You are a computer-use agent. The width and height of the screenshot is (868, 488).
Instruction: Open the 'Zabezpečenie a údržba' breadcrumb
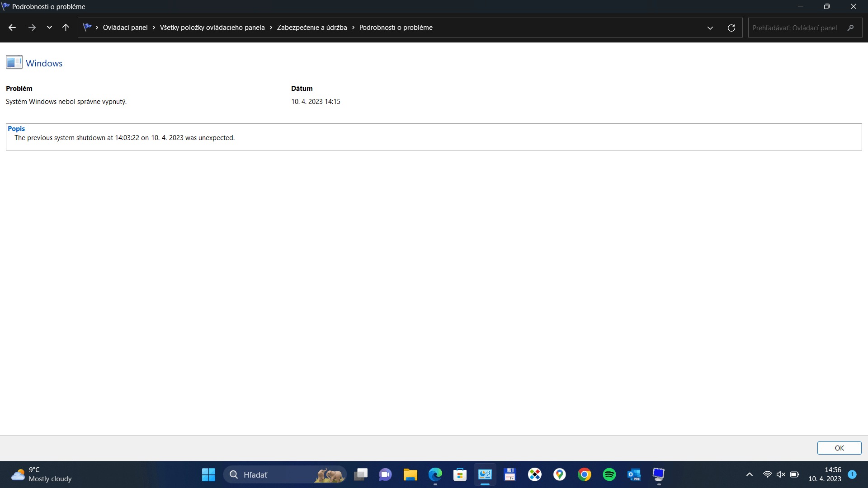point(312,28)
